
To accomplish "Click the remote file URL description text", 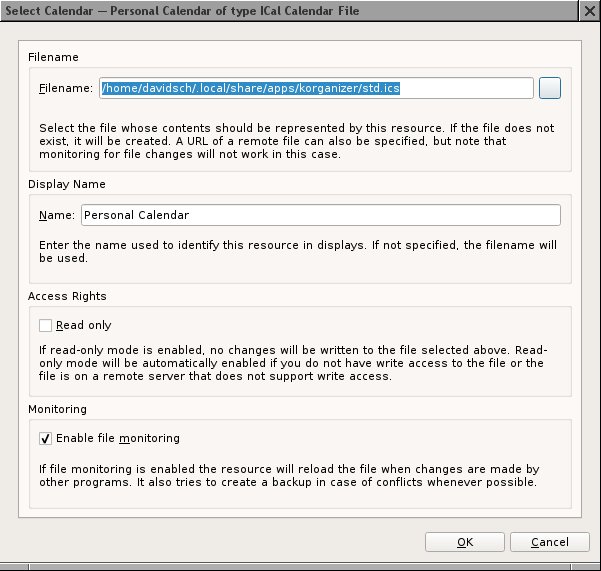I will tap(297, 141).
